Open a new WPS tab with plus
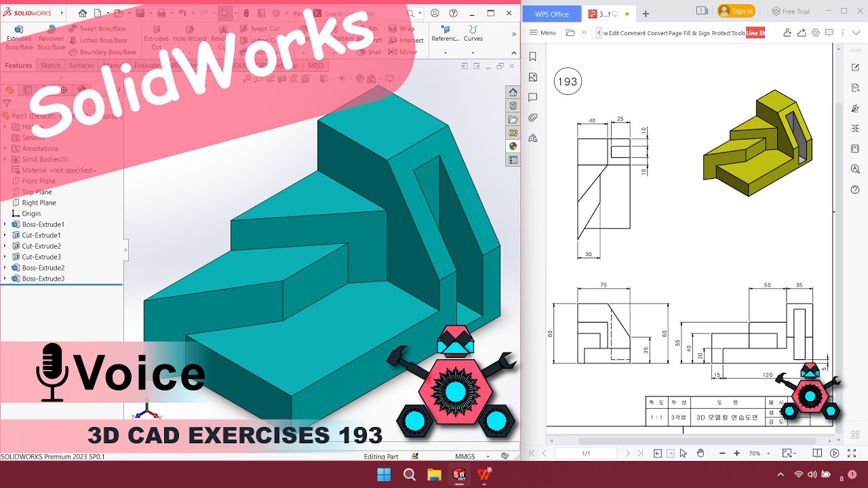 [646, 14]
